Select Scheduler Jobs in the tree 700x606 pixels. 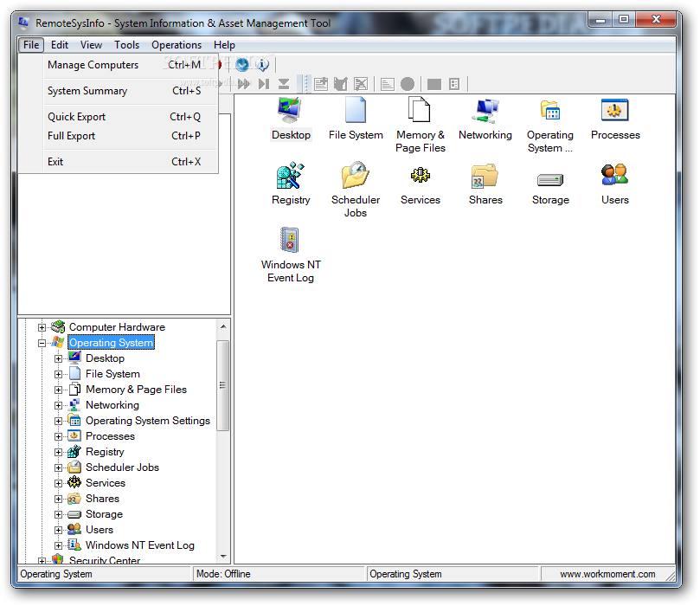coord(122,467)
